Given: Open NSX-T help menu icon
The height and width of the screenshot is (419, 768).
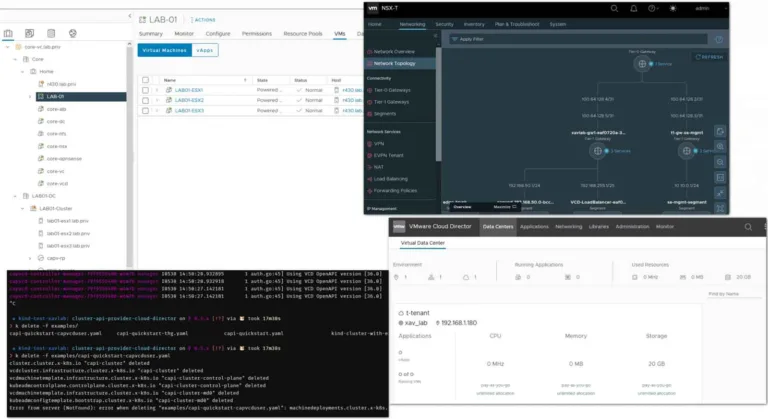Looking at the screenshot, I should coord(652,8).
